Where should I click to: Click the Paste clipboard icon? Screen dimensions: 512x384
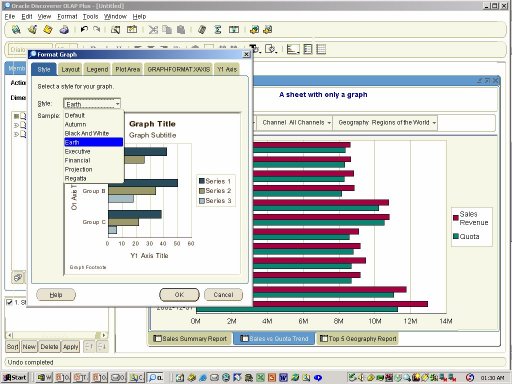(181, 30)
